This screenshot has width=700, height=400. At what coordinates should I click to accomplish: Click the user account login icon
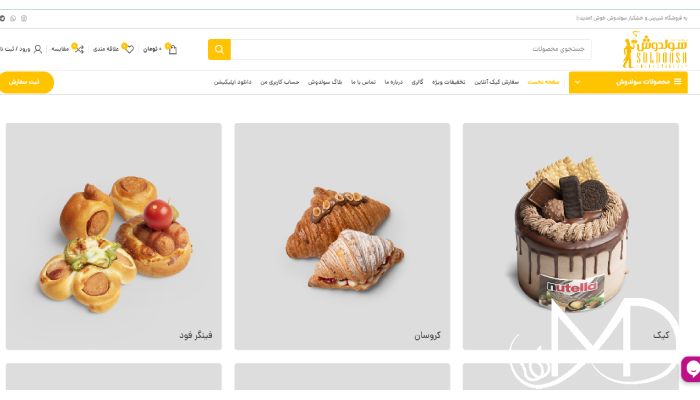coord(38,49)
